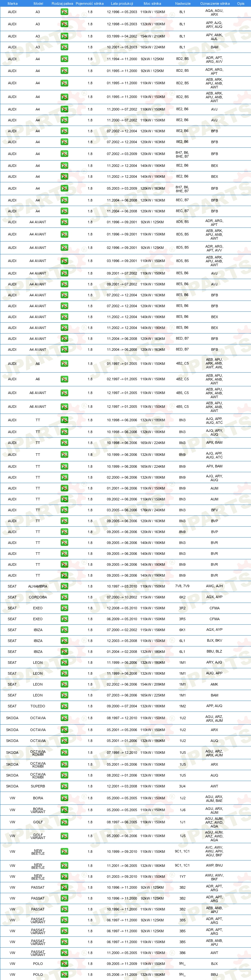Click fuel icon in Seat Exeo 3R2 row
Image resolution: width=251 pixels, height=980 pixels.
coord(65,608)
